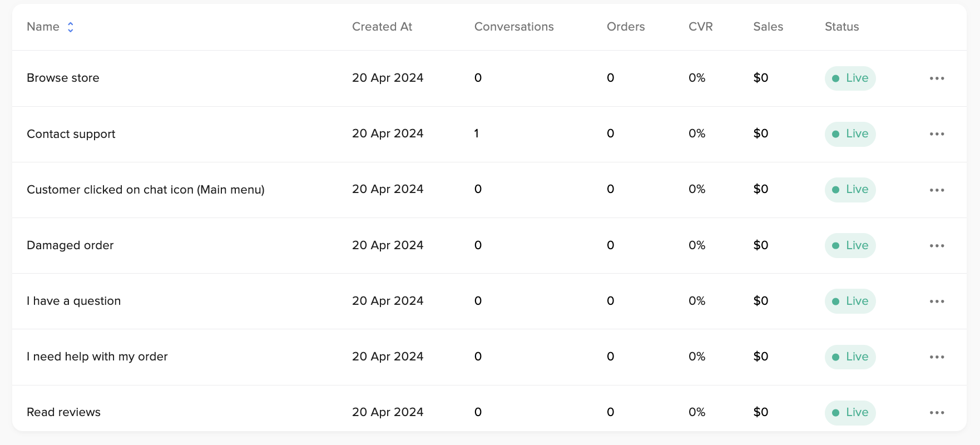Open three-dot menu for Damaged order

tap(937, 246)
